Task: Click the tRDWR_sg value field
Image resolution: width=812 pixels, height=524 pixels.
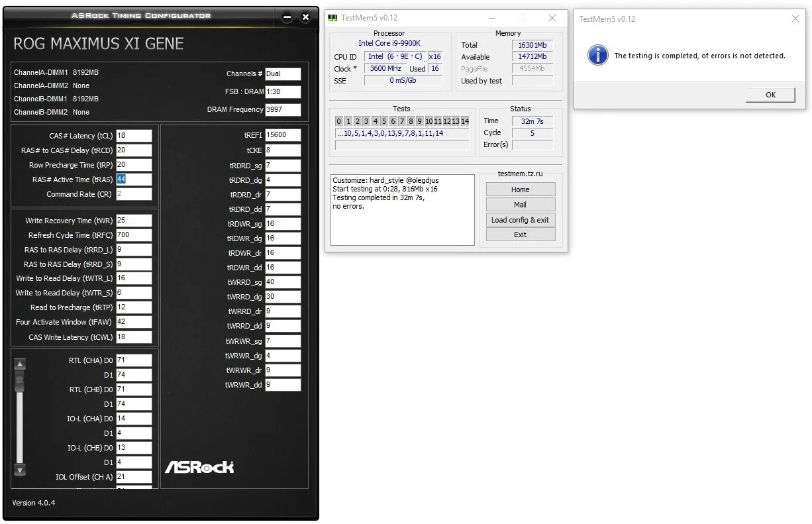Action: point(283,224)
